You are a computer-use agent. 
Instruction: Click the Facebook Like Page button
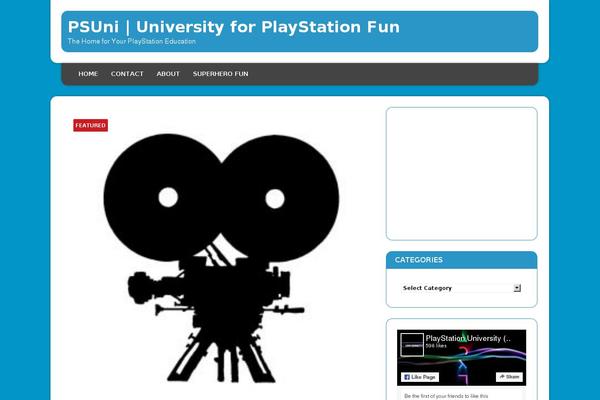(x=420, y=377)
